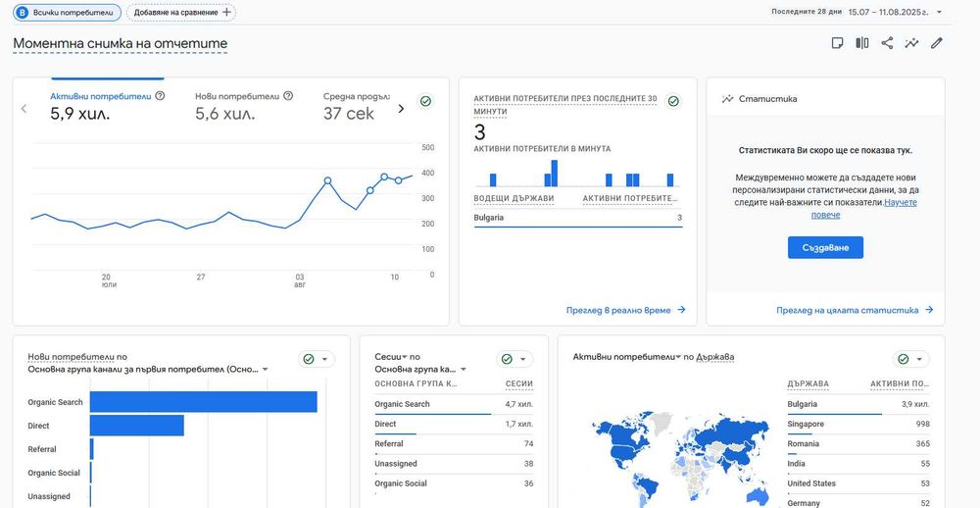Screen dimensions: 980x508
Task: Click the Organic Search bar in chart
Action: [x=203, y=402]
